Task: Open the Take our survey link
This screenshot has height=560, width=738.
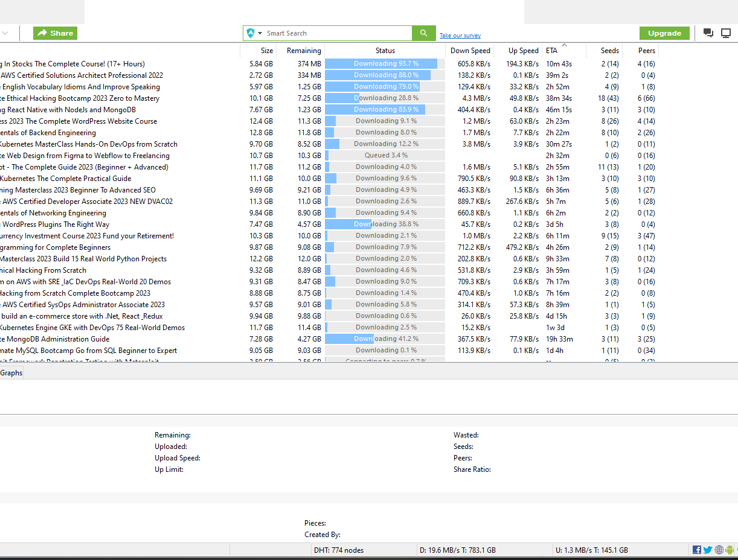Action: pyautogui.click(x=460, y=36)
